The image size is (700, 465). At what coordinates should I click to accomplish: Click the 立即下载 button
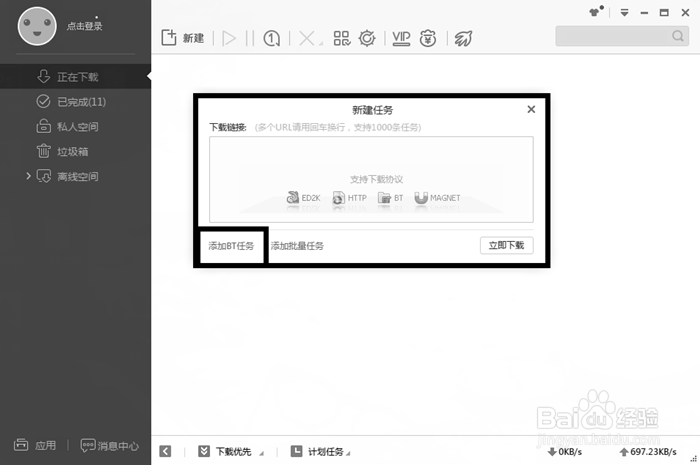[506, 245]
